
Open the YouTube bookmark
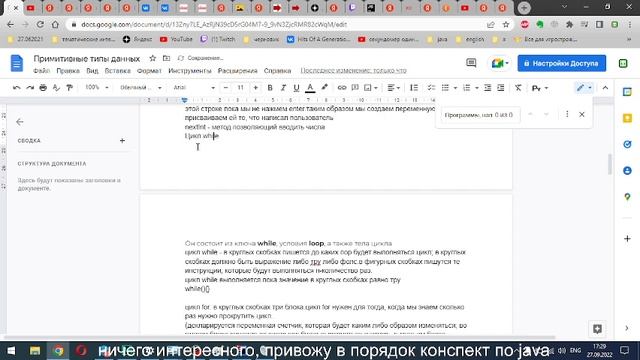176,39
